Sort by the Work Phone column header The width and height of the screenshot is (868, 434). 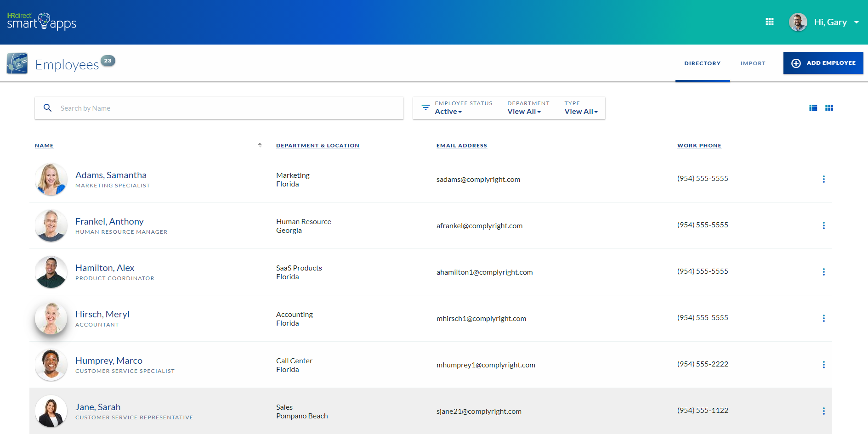[x=699, y=145]
